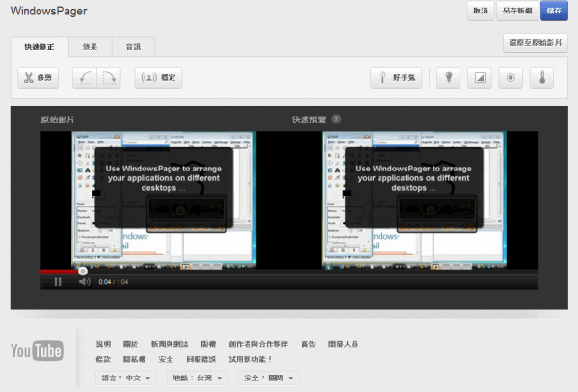Viewport: 578px width, 392px height.
Task: Open the 廣告 footer link
Action: pos(308,344)
